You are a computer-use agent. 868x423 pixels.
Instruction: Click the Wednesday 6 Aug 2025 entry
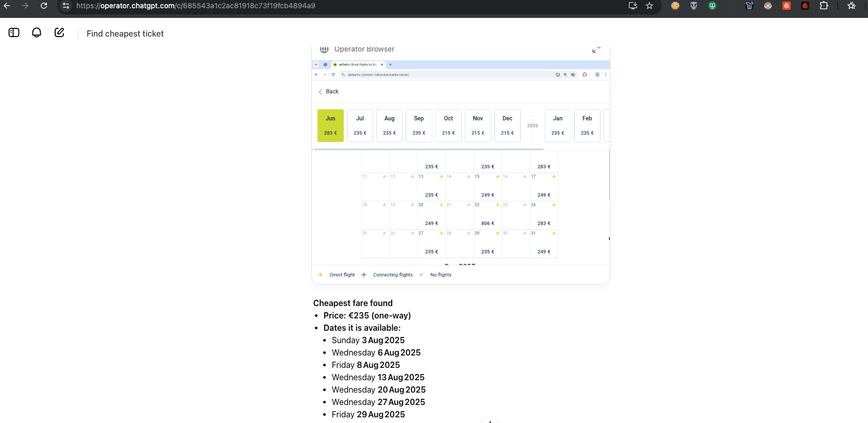[x=376, y=352]
